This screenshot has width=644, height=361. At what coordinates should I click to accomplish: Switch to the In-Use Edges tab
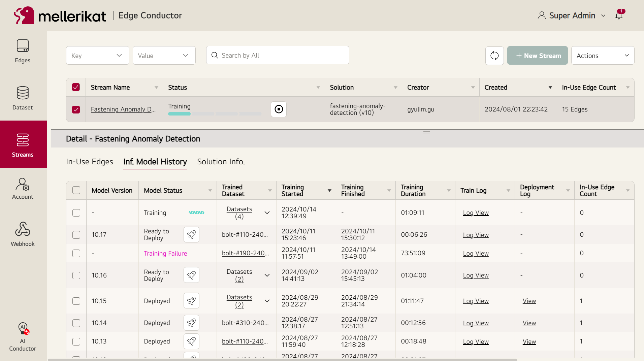[90, 162]
